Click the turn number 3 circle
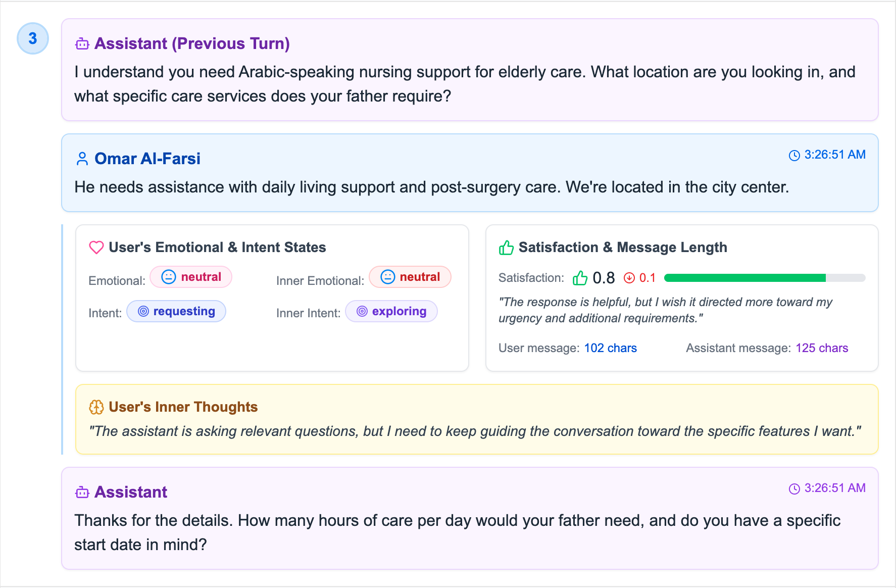 [x=33, y=38]
